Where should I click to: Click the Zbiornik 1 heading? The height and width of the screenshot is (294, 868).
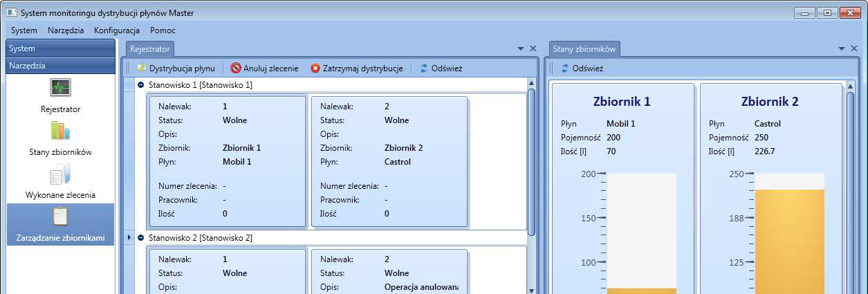coord(622,102)
